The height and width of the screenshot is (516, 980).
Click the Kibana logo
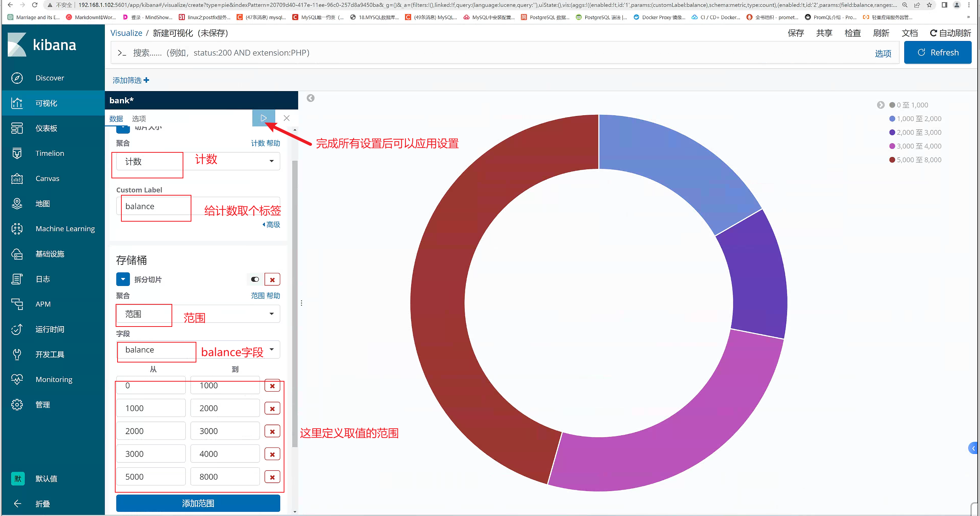[x=42, y=45]
